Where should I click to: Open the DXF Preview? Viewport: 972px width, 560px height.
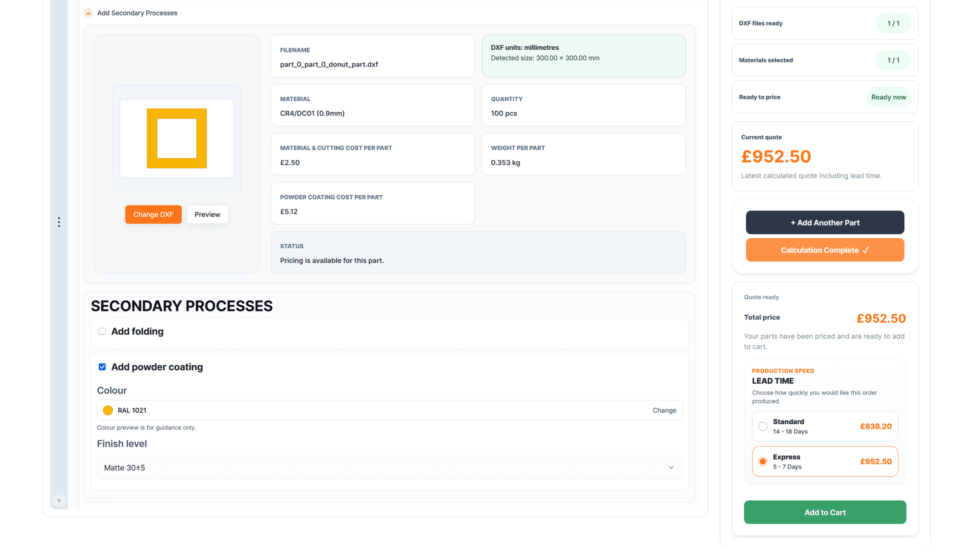(207, 214)
